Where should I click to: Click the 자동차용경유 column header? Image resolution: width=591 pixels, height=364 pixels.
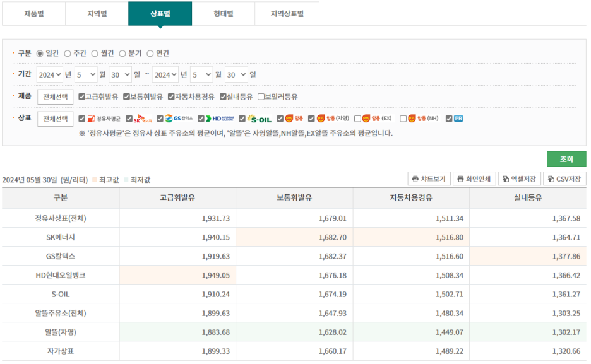click(x=411, y=198)
